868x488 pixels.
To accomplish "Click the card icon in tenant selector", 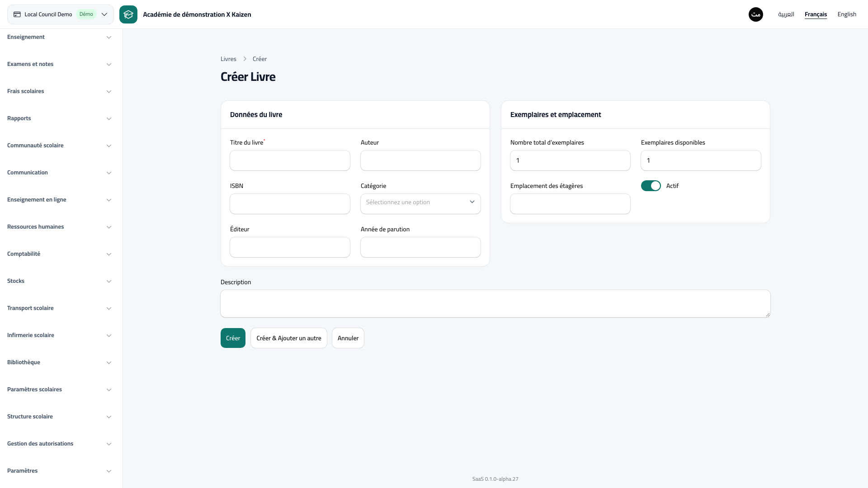I will click(x=17, y=14).
